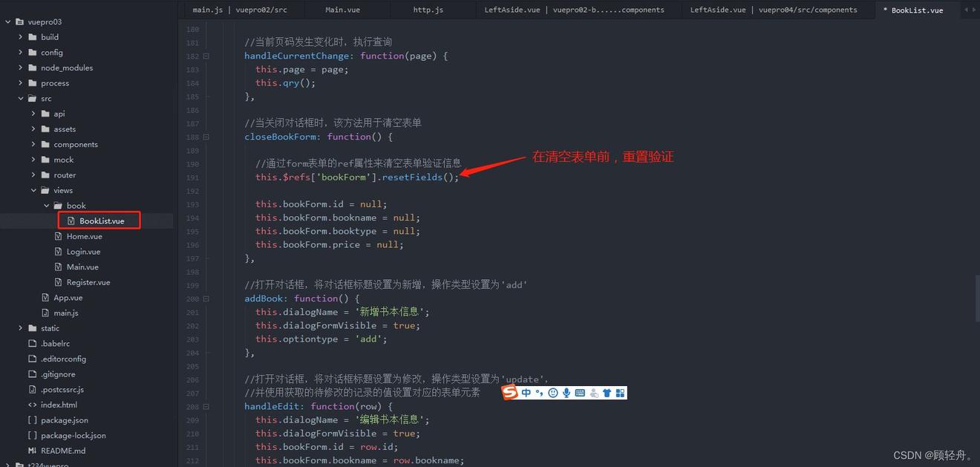
Task: Open Sogou toolbox grid icon
Action: (620, 393)
